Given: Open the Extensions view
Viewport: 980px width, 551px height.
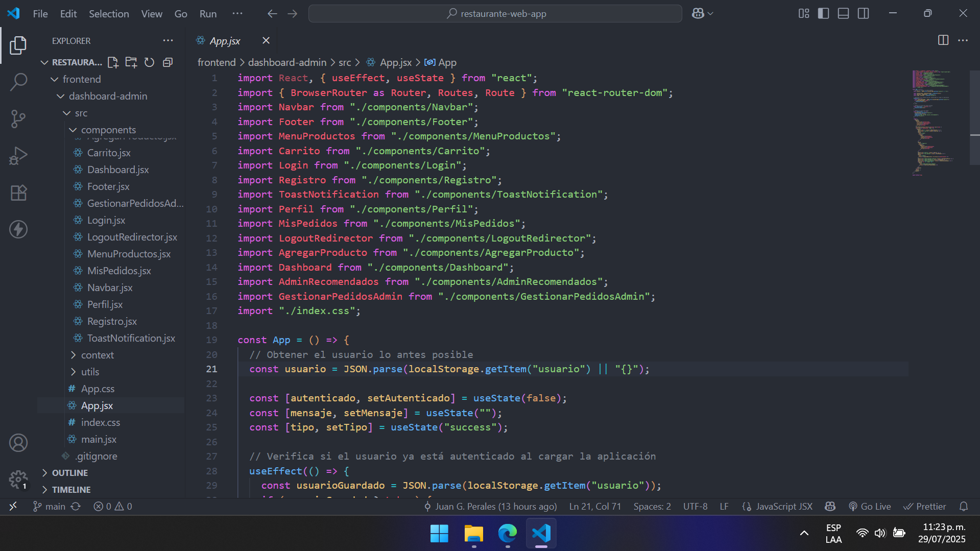Looking at the screenshot, I should coord(18,193).
